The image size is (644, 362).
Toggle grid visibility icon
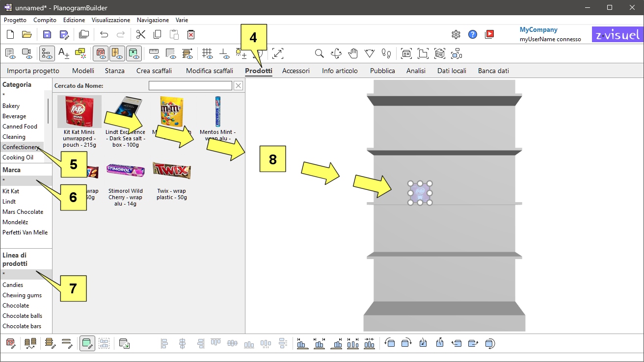coord(207,53)
